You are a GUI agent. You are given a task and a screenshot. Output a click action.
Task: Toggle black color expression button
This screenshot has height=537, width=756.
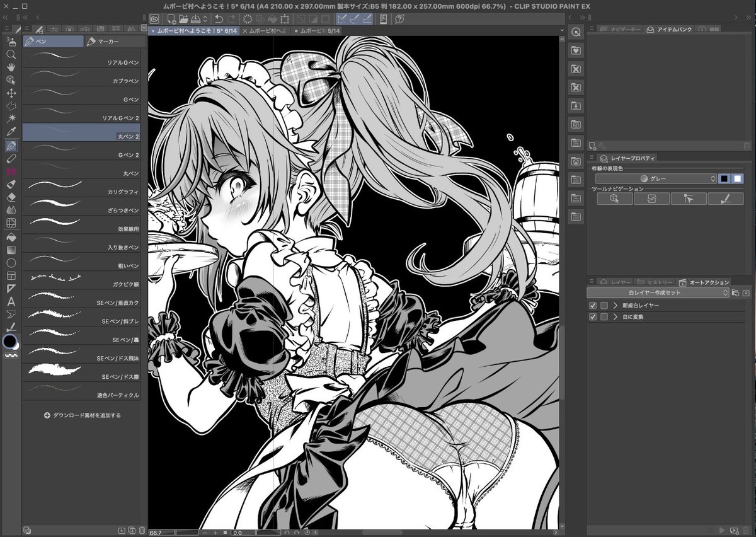click(x=725, y=178)
